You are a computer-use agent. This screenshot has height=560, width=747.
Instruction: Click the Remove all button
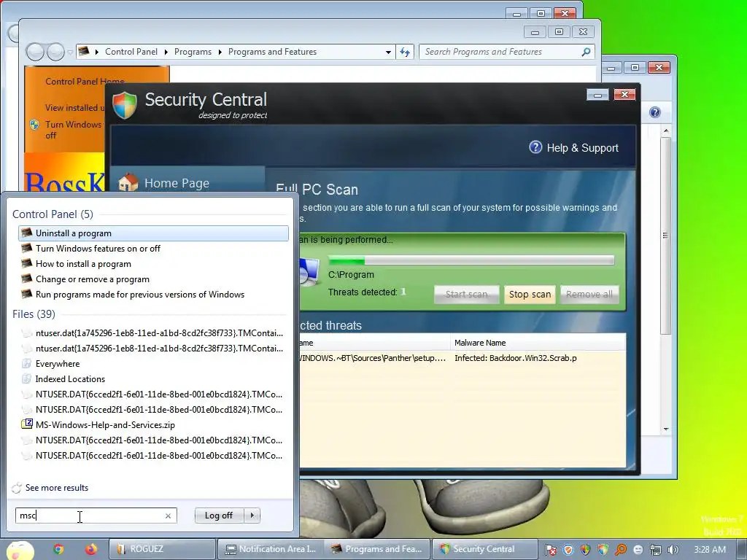(589, 295)
